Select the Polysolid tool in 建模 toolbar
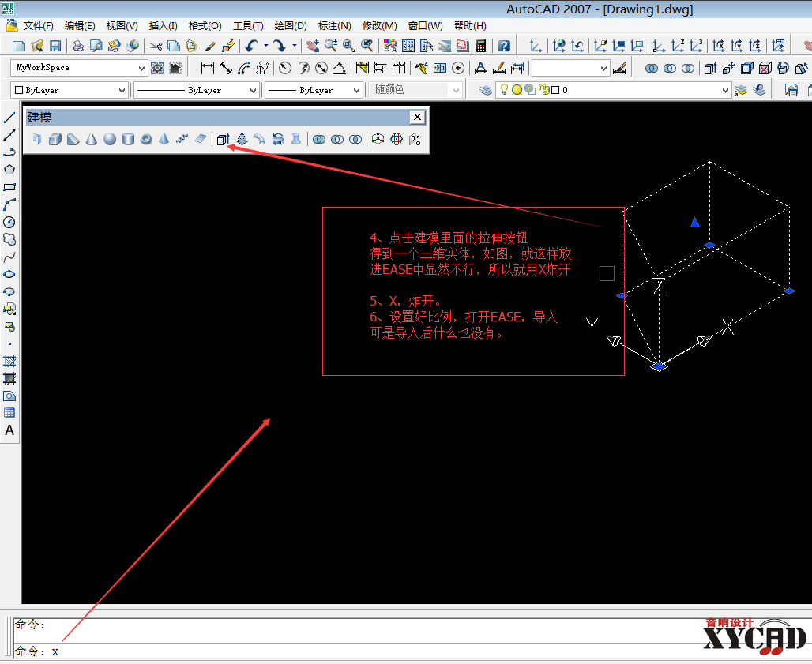This screenshot has width=812, height=664. 37,139
